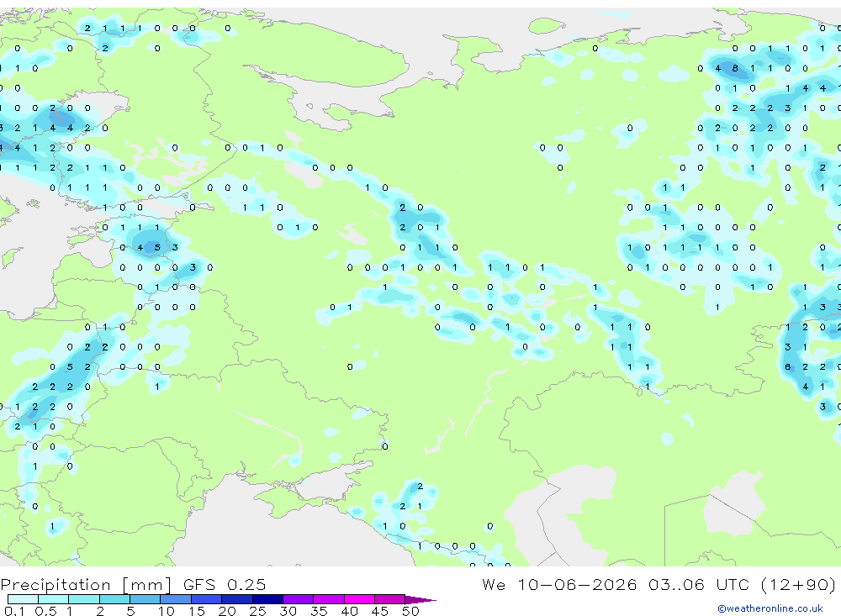
Task: Select the 1–2 mm legend color swatch
Action: [84, 599]
